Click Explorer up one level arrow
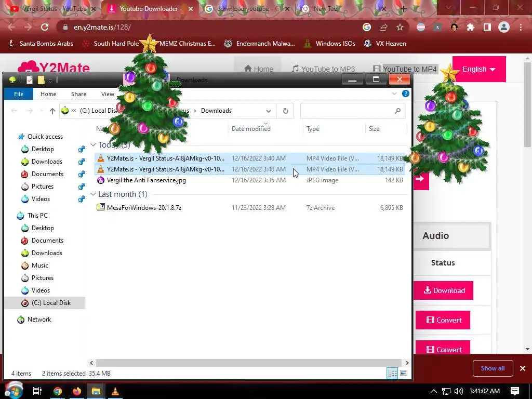Viewport: 532px width, 399px height. coord(52,111)
